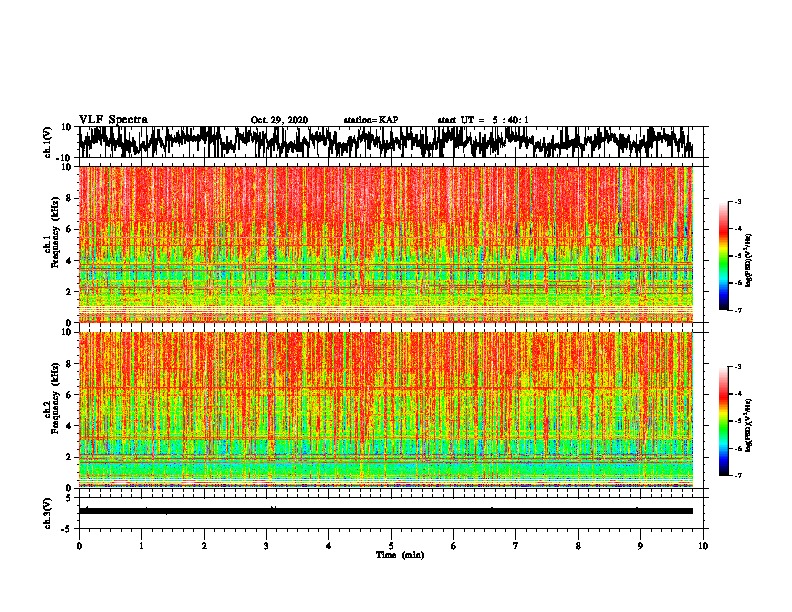Click the ch.2 spectrogram panel
Screen dimensions: 792x612
[386, 410]
